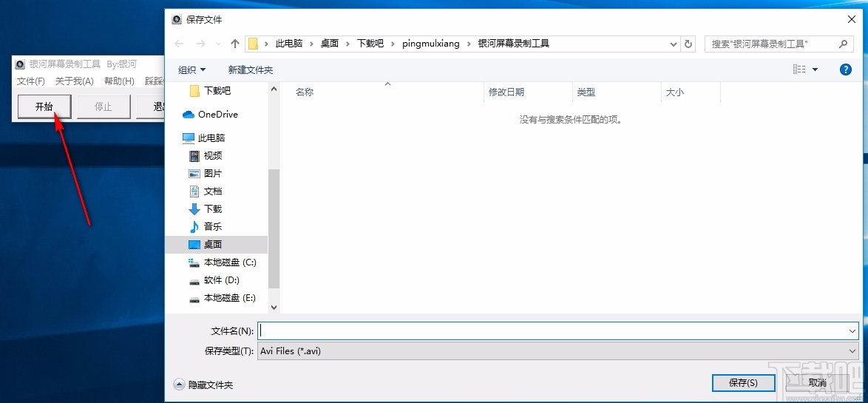
Task: Open the help question mark icon
Action: tap(845, 70)
